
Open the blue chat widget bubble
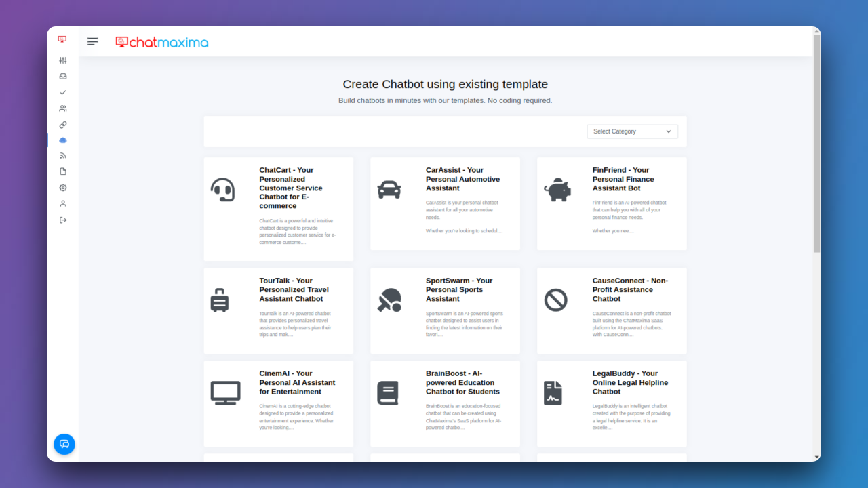click(64, 444)
